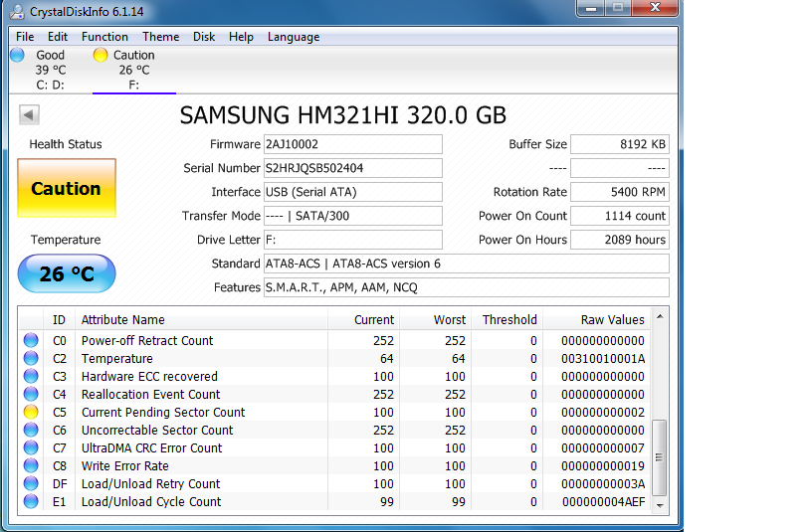This screenshot has height=532, width=812.
Task: Click the yellow Caution health status button
Action: (67, 189)
